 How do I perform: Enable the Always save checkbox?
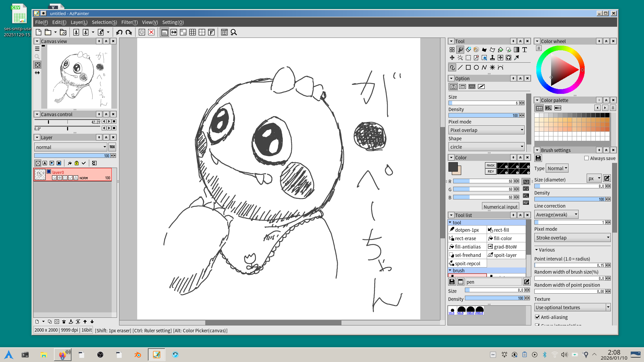[587, 158]
